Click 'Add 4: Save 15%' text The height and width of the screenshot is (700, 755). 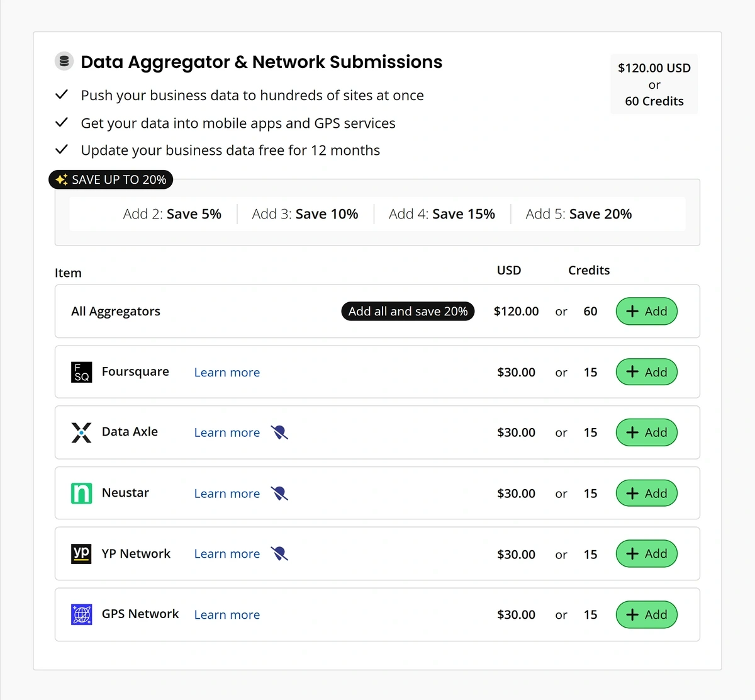coord(442,214)
